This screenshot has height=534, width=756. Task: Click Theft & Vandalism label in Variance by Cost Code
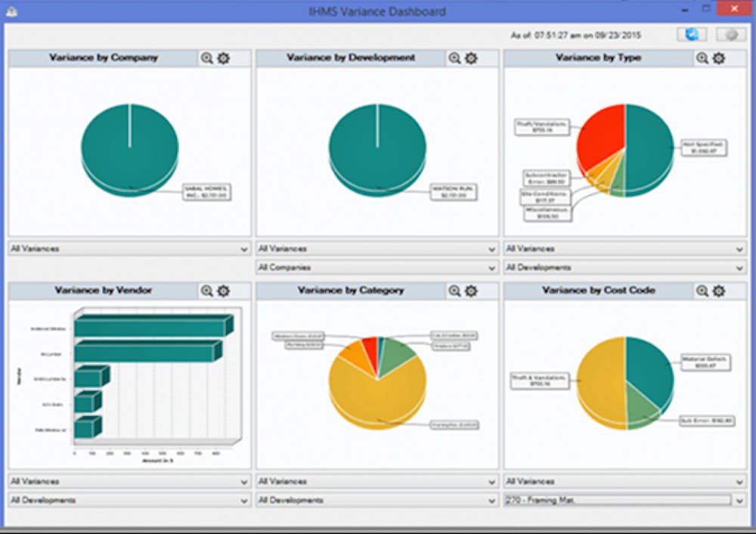point(540,381)
